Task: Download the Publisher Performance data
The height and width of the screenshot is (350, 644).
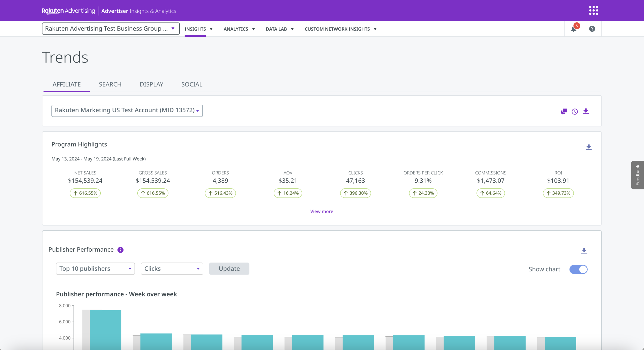Action: [x=584, y=251]
